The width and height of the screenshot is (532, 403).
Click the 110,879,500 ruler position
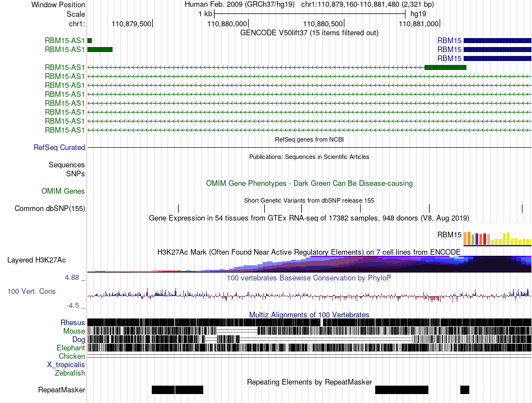pyautogui.click(x=131, y=24)
